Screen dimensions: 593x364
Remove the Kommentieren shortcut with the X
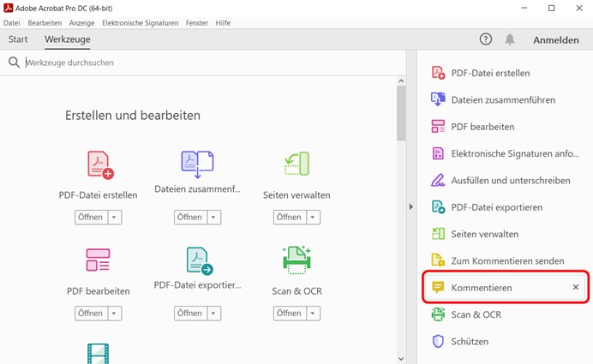(576, 288)
